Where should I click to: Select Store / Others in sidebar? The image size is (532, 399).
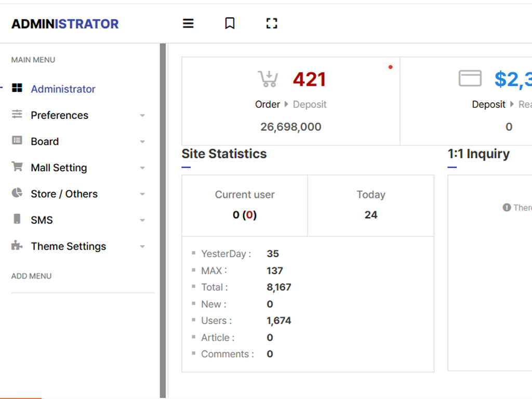click(x=64, y=194)
